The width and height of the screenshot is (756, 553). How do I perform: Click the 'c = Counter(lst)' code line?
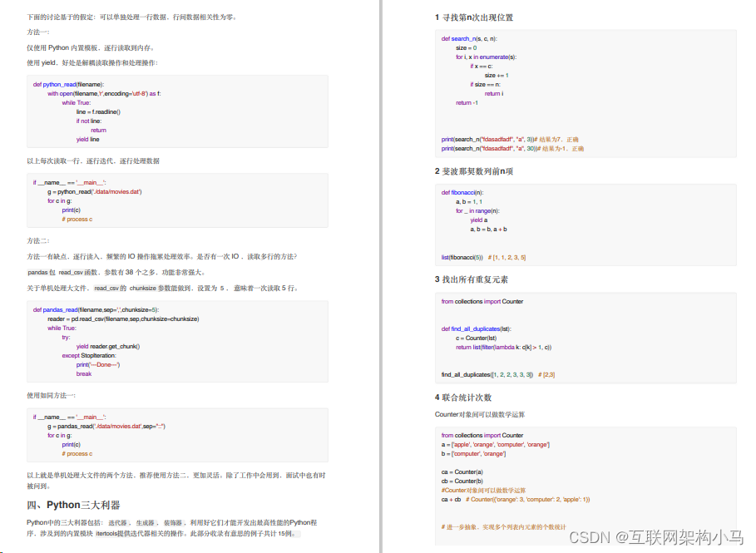[476, 338]
